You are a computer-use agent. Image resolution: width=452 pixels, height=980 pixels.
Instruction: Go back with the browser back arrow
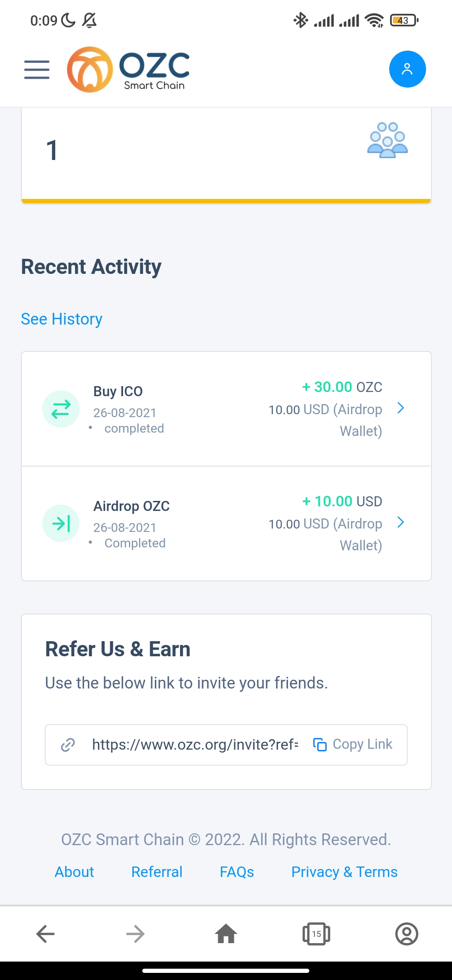tap(45, 934)
